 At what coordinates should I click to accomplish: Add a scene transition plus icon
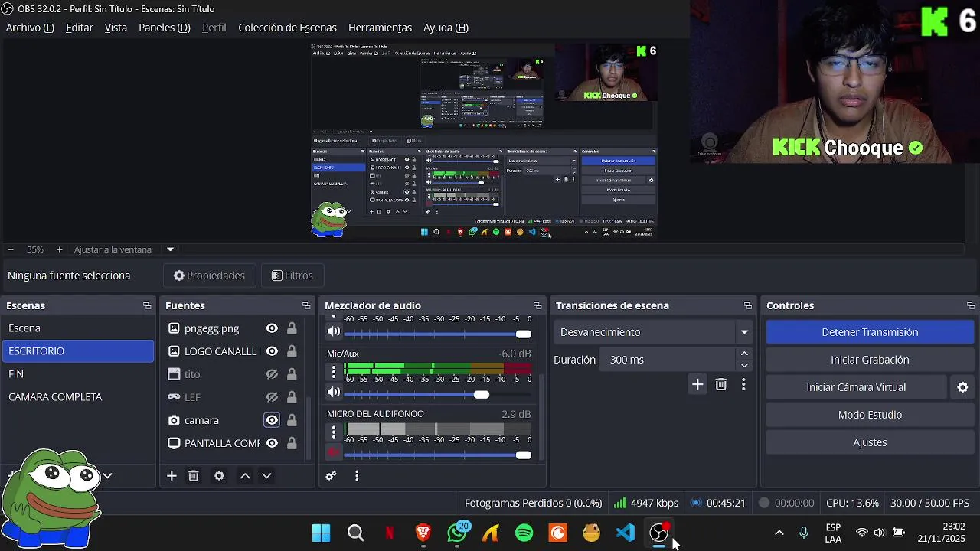click(697, 384)
